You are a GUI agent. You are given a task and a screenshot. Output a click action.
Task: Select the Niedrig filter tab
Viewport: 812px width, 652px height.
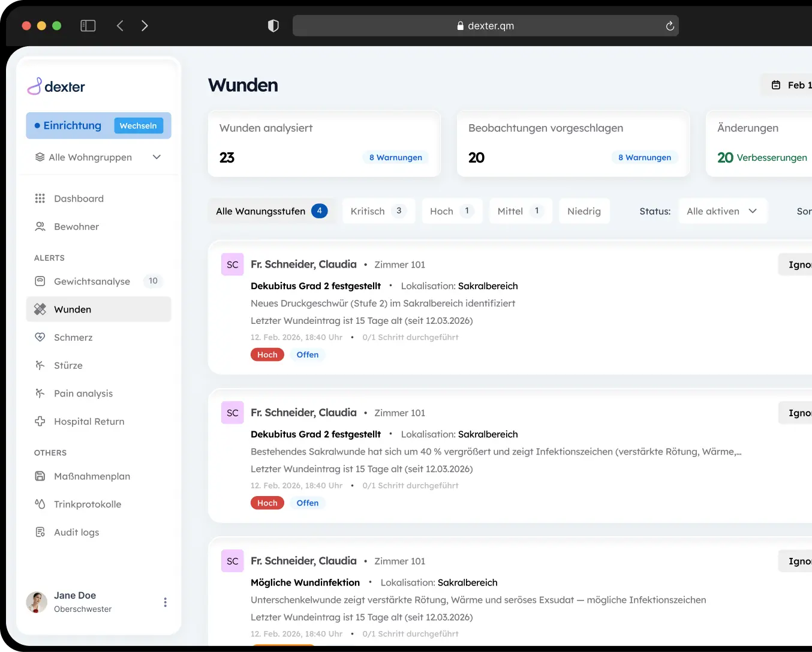(584, 211)
